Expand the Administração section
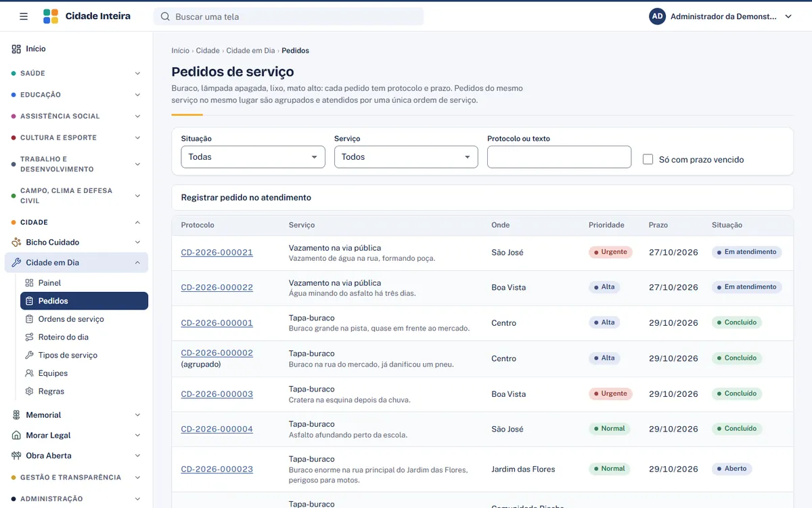 coord(76,499)
